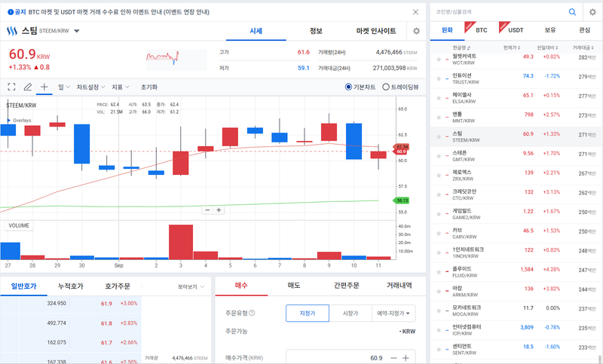
Task: Open the 모아보기 dropdown
Action: 191,286
